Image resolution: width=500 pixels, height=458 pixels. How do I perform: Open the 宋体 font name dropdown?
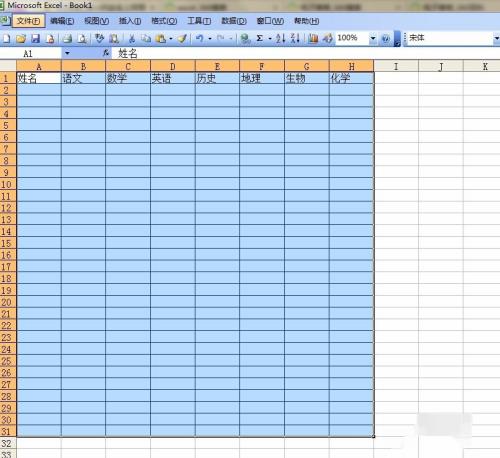coord(496,38)
